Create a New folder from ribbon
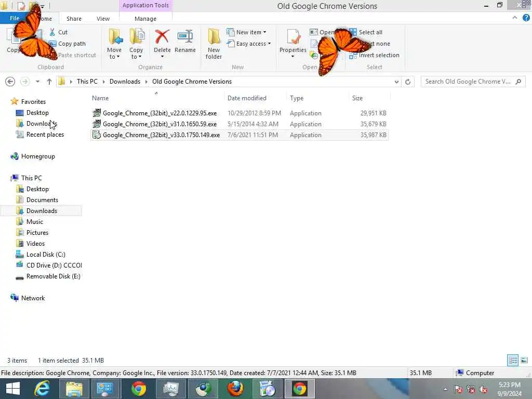The height and width of the screenshot is (399, 532). pyautogui.click(x=214, y=44)
